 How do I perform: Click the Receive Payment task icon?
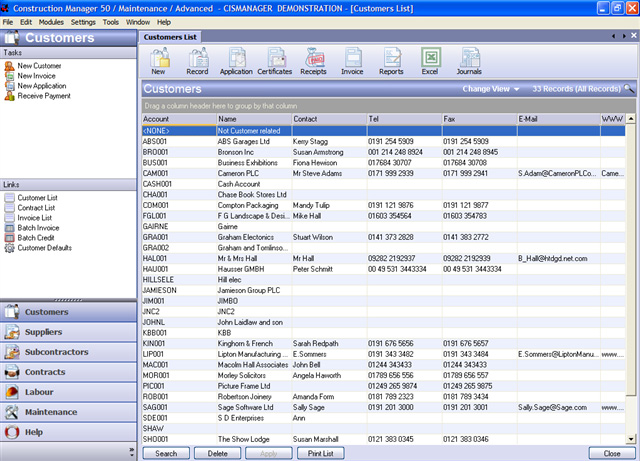[x=9, y=96]
